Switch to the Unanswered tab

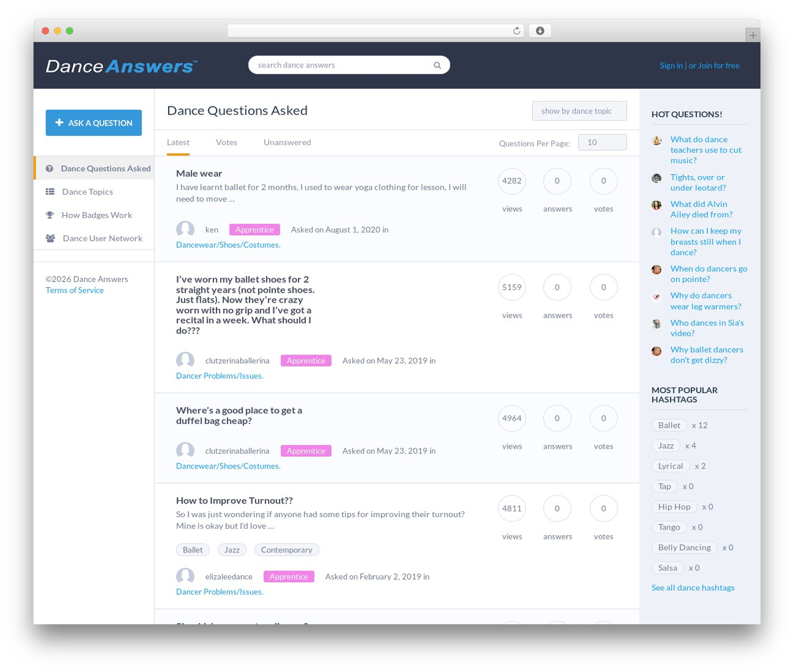[x=287, y=143]
